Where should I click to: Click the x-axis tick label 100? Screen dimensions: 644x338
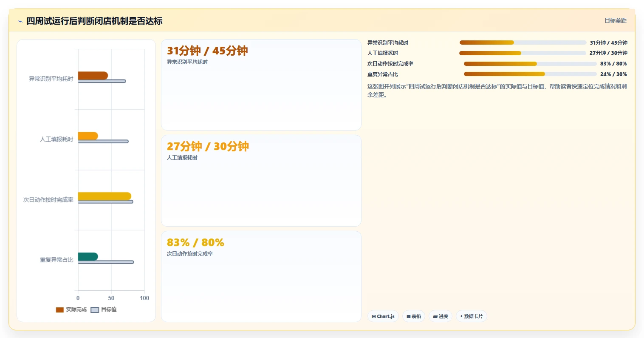click(144, 298)
